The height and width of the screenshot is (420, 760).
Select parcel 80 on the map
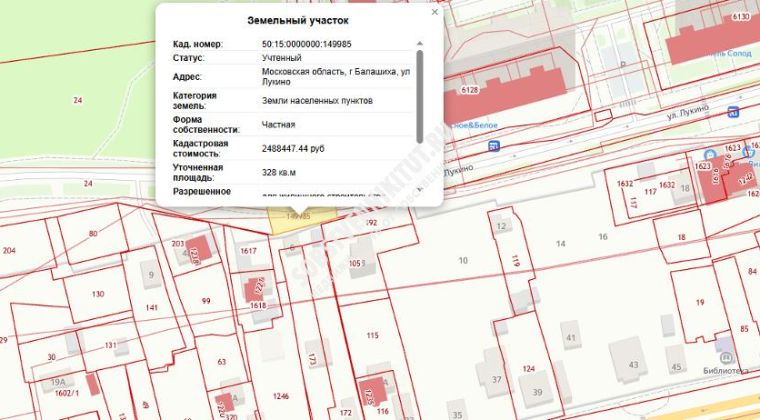[x=93, y=233]
